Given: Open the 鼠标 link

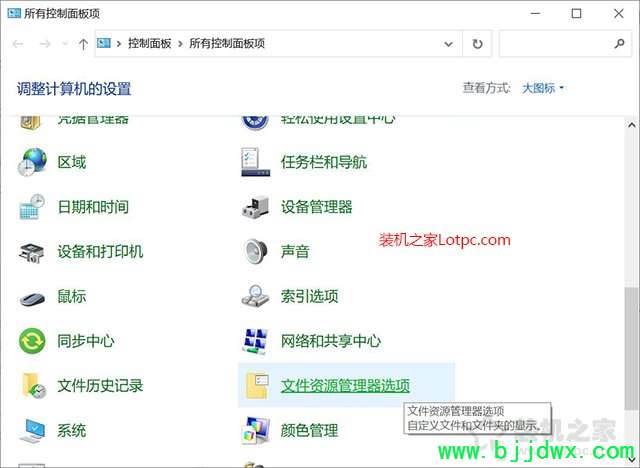Looking at the screenshot, I should pyautogui.click(x=72, y=296).
